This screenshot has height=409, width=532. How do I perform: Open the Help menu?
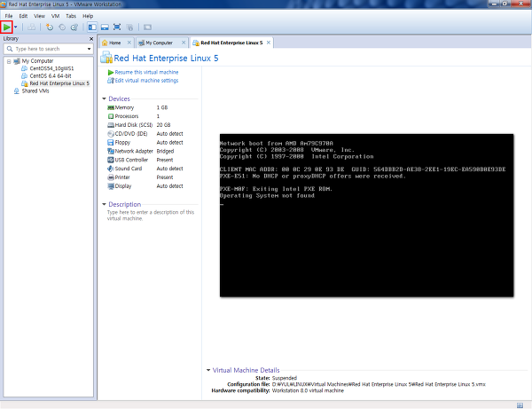pyautogui.click(x=88, y=16)
